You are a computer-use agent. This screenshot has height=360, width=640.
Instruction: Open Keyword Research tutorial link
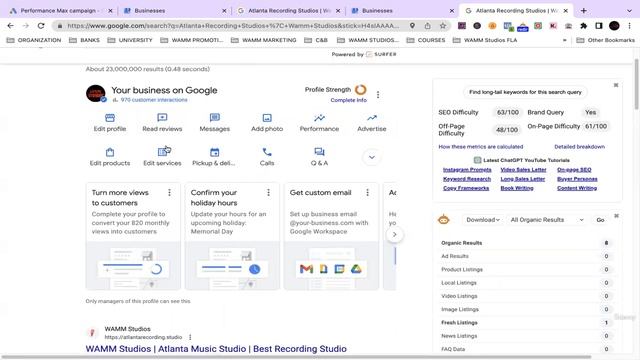tap(467, 179)
